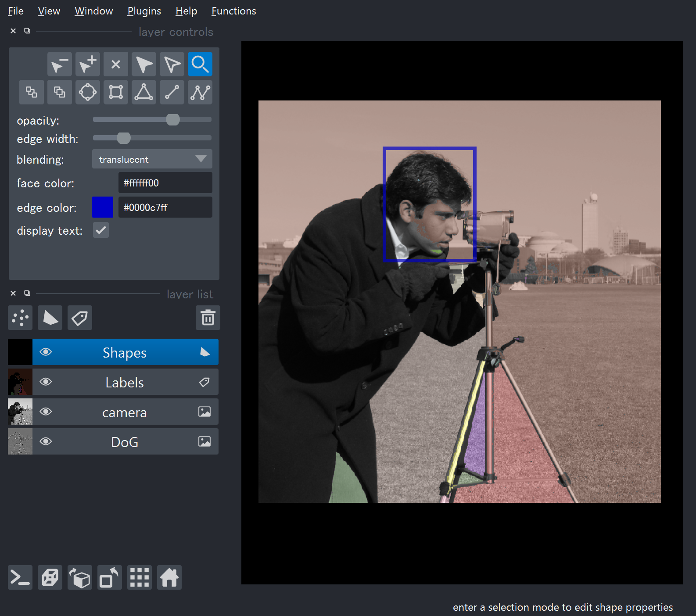Reset view with the home button
This screenshot has width=696, height=616.
click(169, 577)
